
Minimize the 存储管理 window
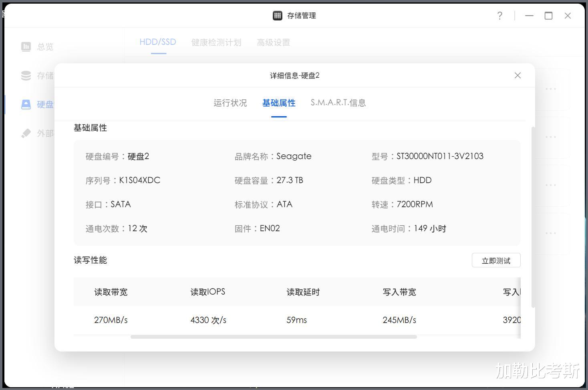pyautogui.click(x=530, y=16)
